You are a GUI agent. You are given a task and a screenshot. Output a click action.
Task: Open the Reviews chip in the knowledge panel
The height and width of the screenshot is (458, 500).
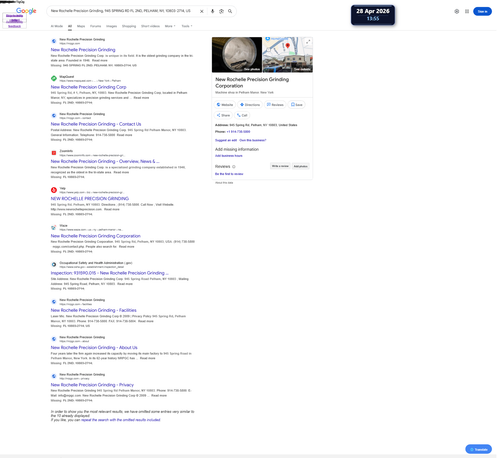275,105
